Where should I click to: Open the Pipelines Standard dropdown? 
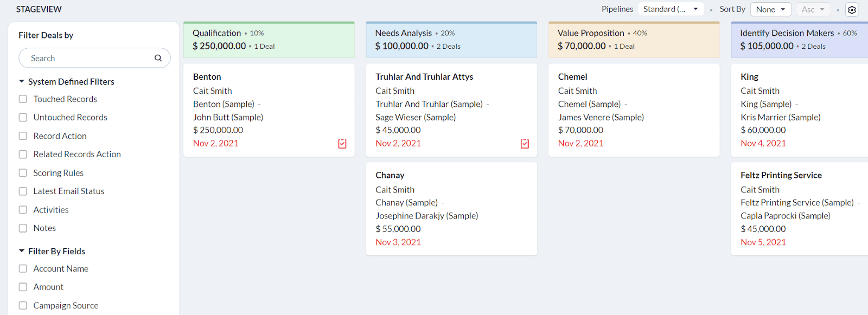tap(671, 9)
